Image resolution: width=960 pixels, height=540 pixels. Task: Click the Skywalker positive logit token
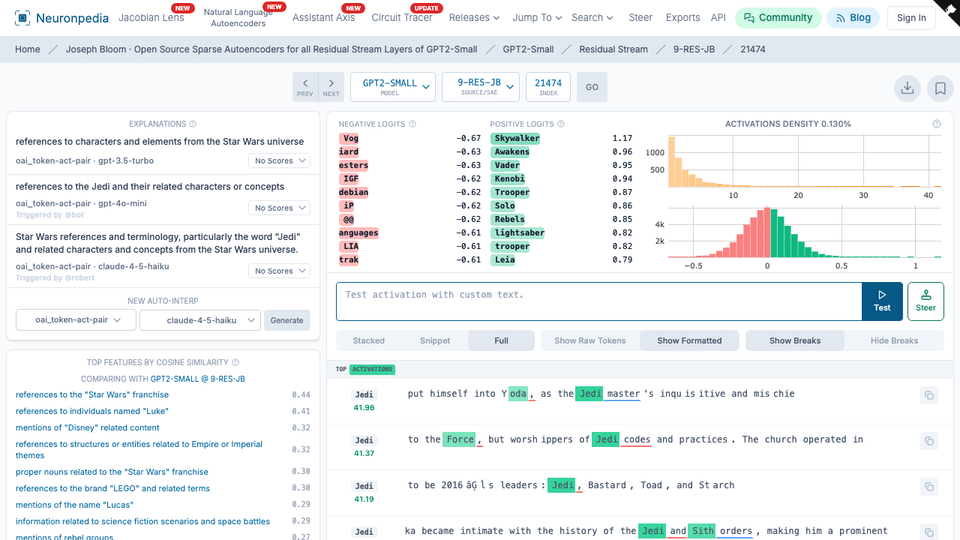point(517,138)
